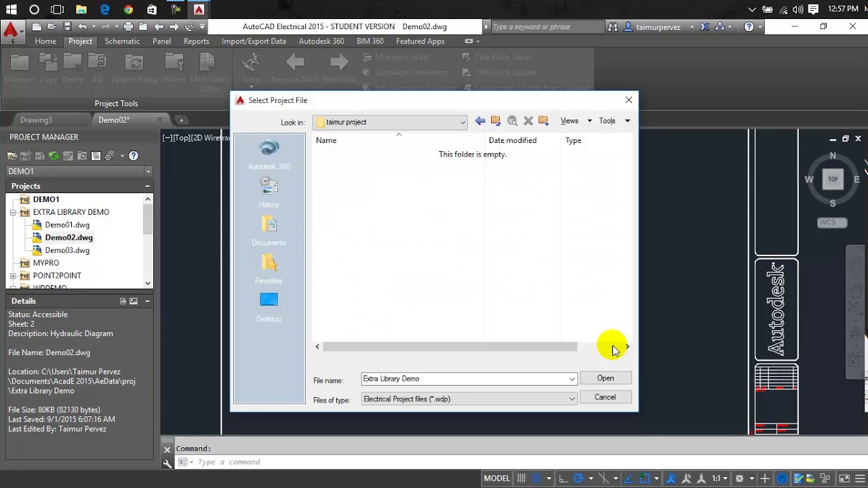Open Documents location in dialog sidebar
The height and width of the screenshot is (488, 868).
pos(269,230)
